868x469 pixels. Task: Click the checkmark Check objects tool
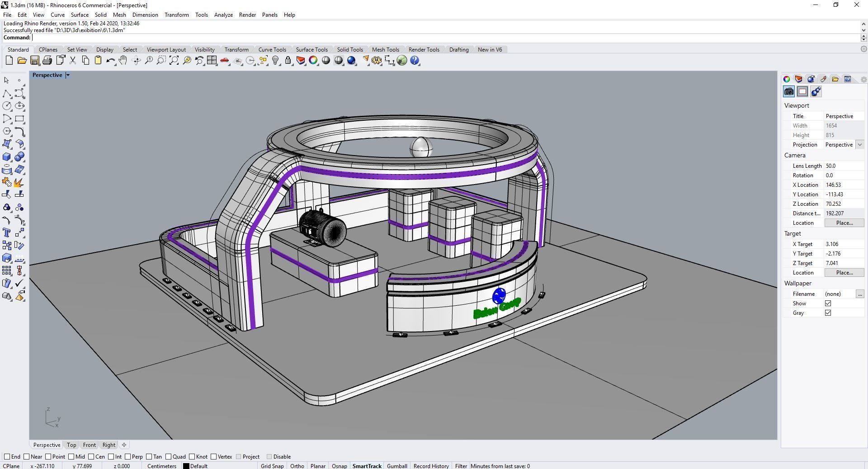coord(19,284)
